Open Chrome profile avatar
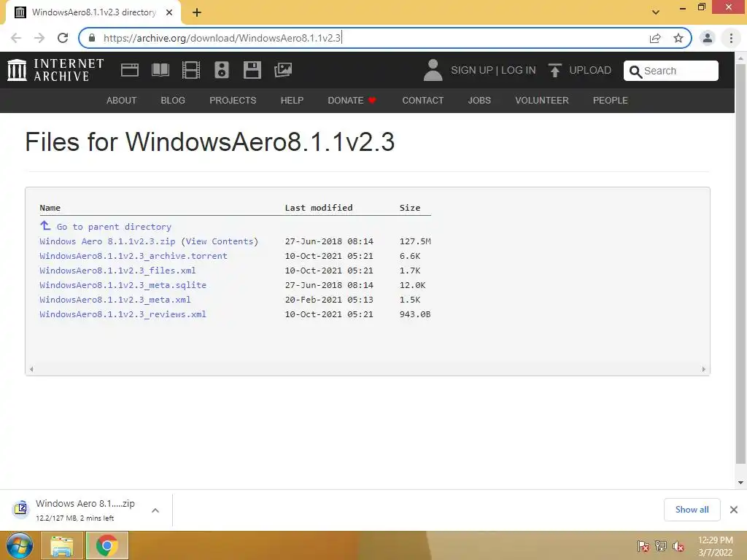The height and width of the screenshot is (560, 747). click(708, 38)
